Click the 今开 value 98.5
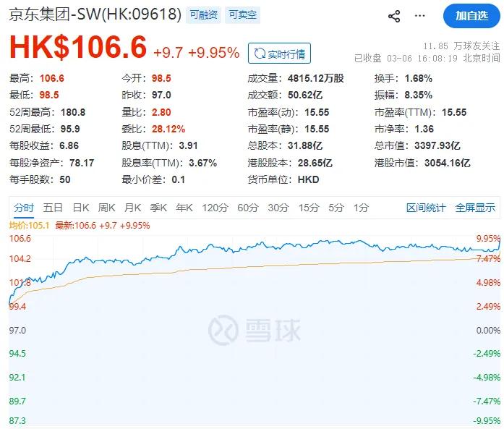504x429 pixels. pos(161,78)
